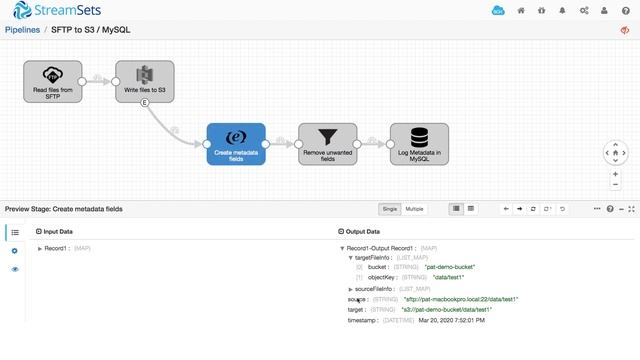Pan canvas down with the navigator arrow
Screen dimensions: 640x360
pyautogui.click(x=616, y=160)
